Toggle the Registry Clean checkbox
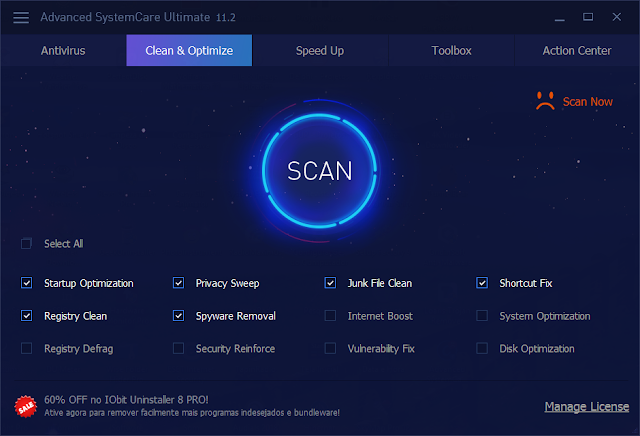Screen dimensions: 640x436 (x=27, y=316)
